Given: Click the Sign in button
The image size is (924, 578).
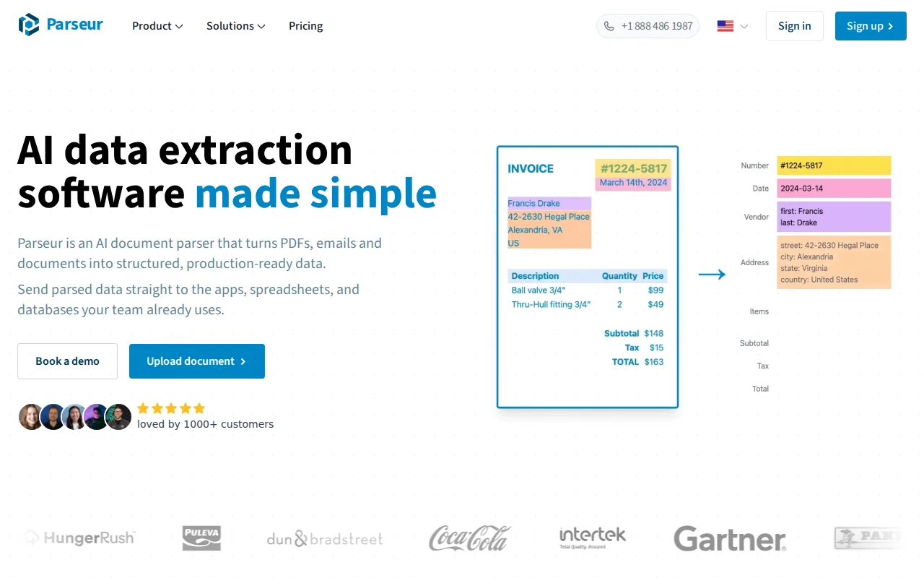Looking at the screenshot, I should click(x=795, y=26).
